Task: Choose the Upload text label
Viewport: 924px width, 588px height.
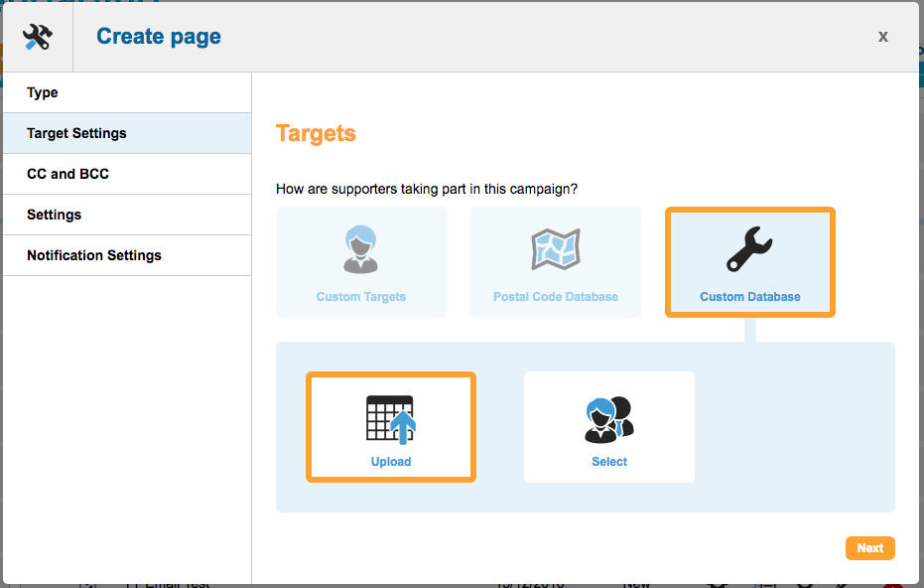Action: tap(391, 462)
